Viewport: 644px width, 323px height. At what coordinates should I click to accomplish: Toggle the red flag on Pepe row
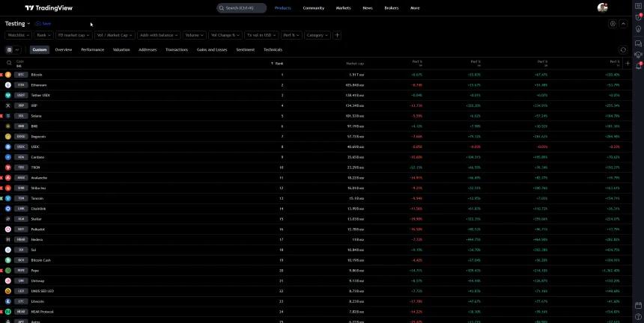1,271
